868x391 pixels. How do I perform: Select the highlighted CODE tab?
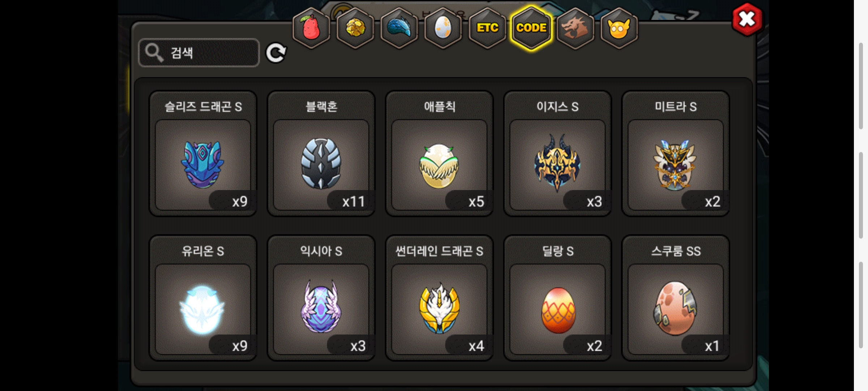click(531, 28)
